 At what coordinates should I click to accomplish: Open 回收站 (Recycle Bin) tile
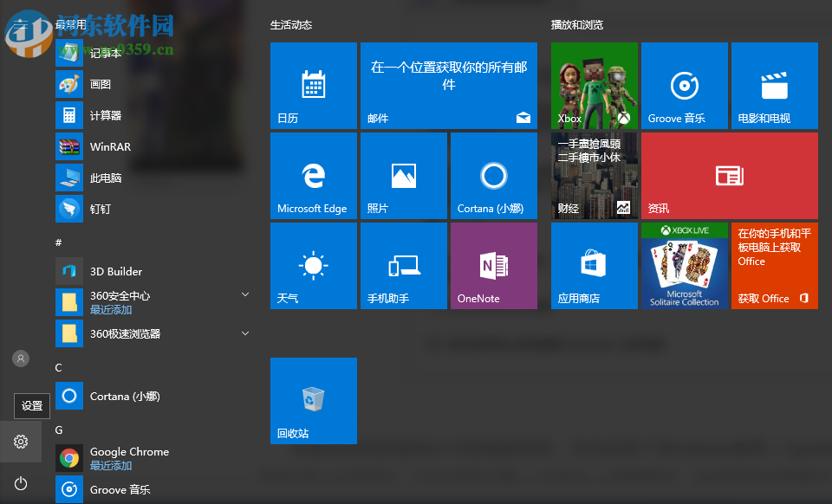[313, 400]
